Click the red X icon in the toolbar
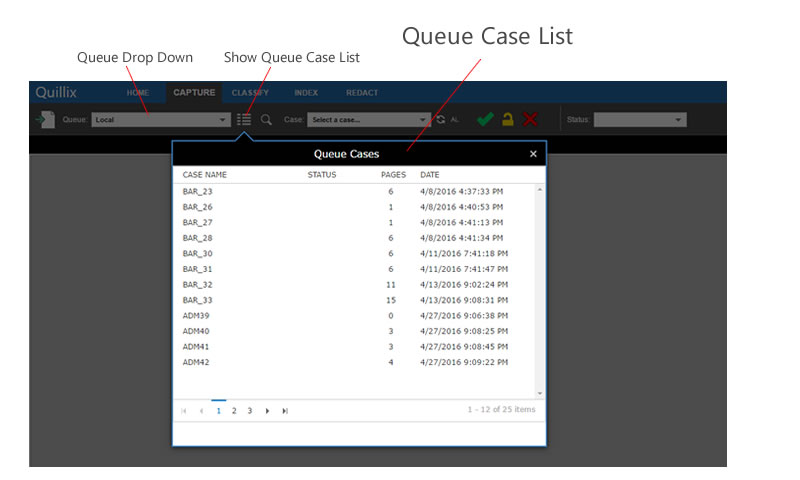Screen dimensions: 800x480 coord(530,120)
